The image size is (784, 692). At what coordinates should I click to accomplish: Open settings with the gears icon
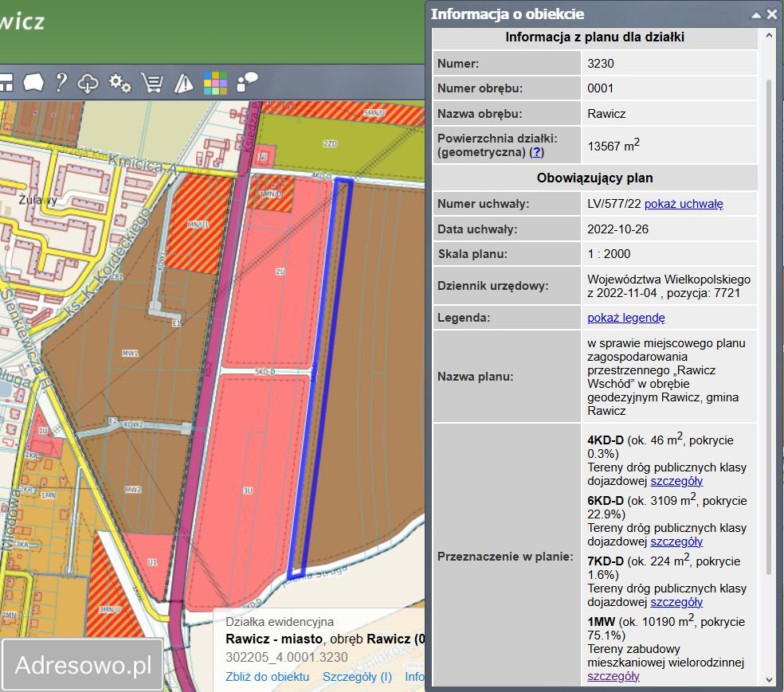tap(120, 82)
